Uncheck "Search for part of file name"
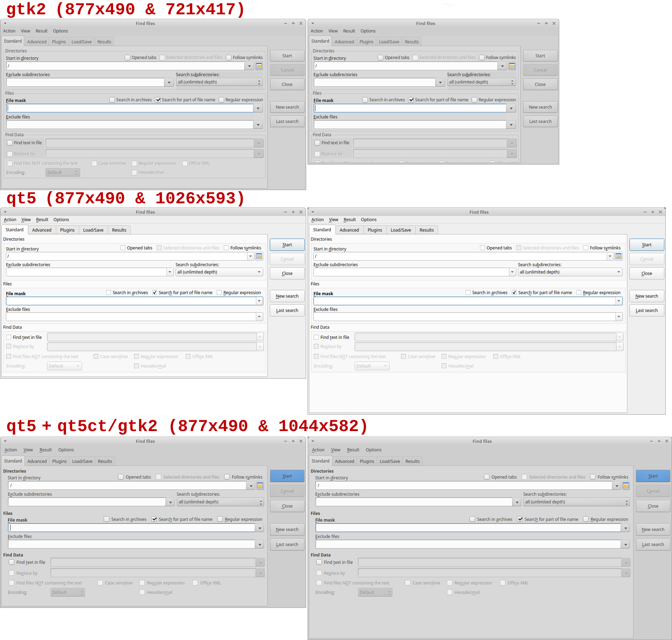This screenshot has height=640, width=672. (158, 100)
